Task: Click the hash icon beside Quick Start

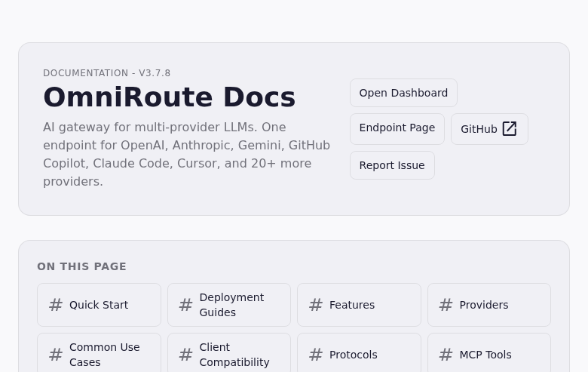Action: pos(56,305)
